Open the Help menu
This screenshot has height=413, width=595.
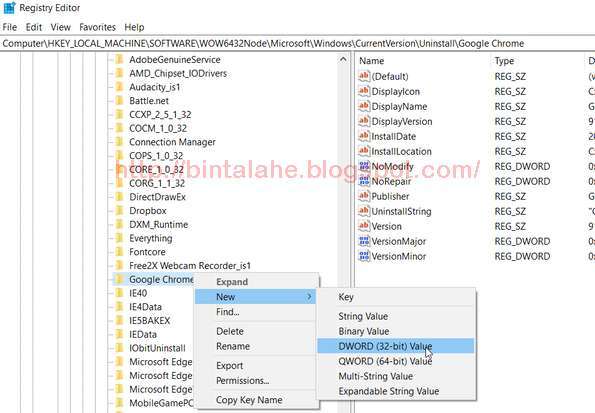134,27
